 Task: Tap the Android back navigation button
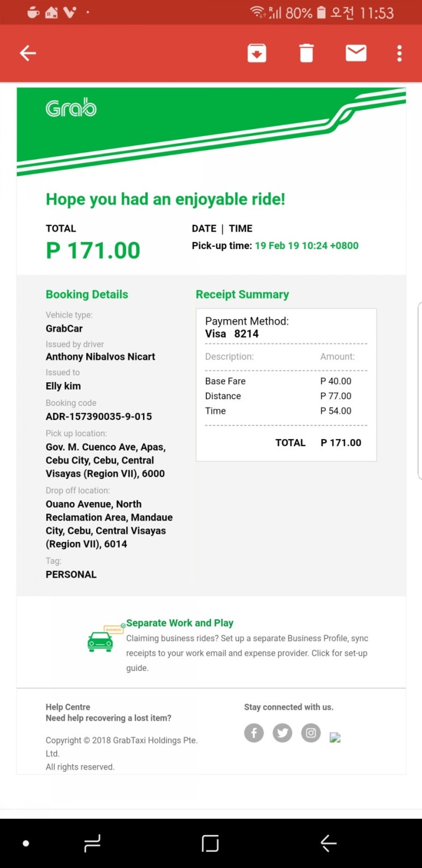328,843
